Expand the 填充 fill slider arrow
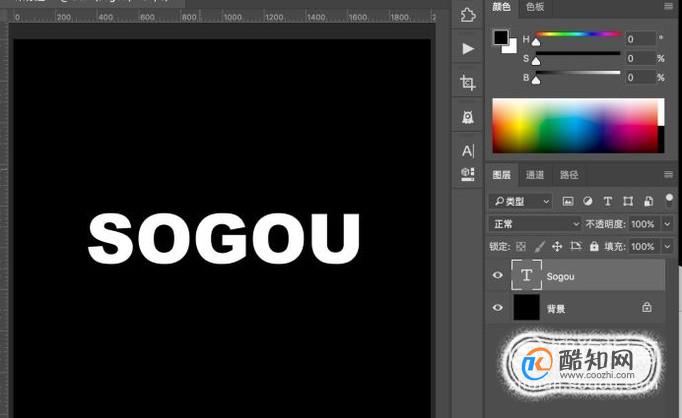This screenshot has width=682, height=418. 667,247
